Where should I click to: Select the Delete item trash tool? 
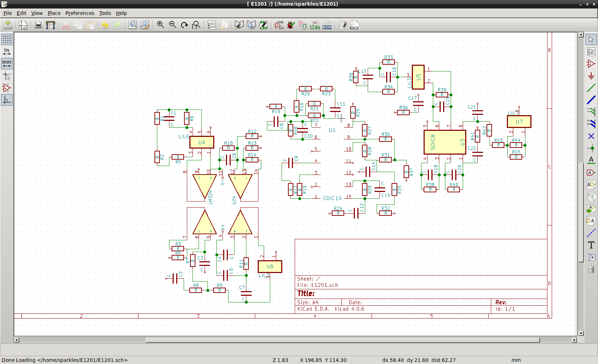point(591,269)
